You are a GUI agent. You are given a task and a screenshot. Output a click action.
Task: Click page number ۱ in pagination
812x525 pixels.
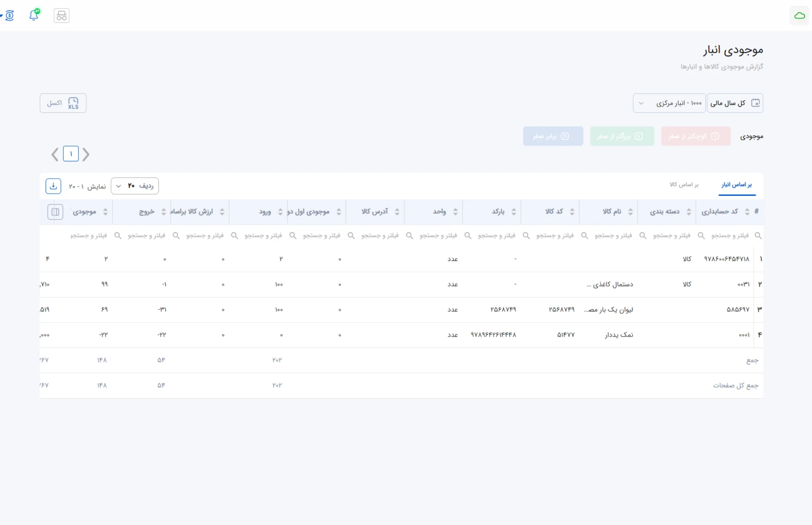[71, 154]
